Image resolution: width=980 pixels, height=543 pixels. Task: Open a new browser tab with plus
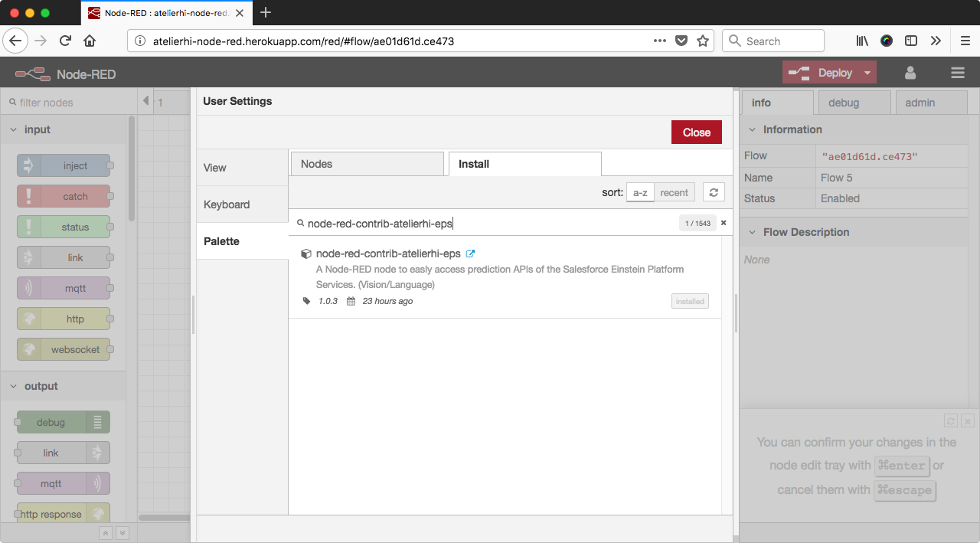pyautogui.click(x=266, y=12)
